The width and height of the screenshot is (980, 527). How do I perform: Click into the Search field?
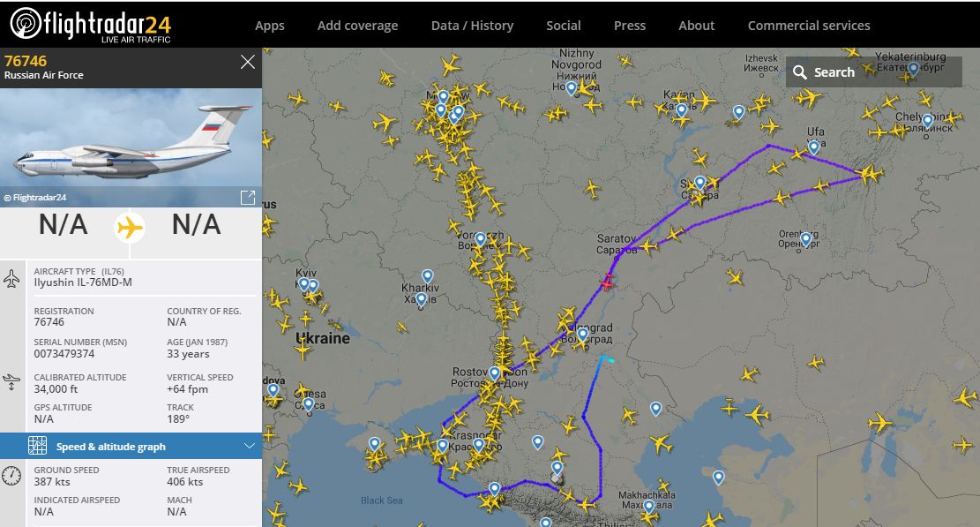click(x=874, y=72)
